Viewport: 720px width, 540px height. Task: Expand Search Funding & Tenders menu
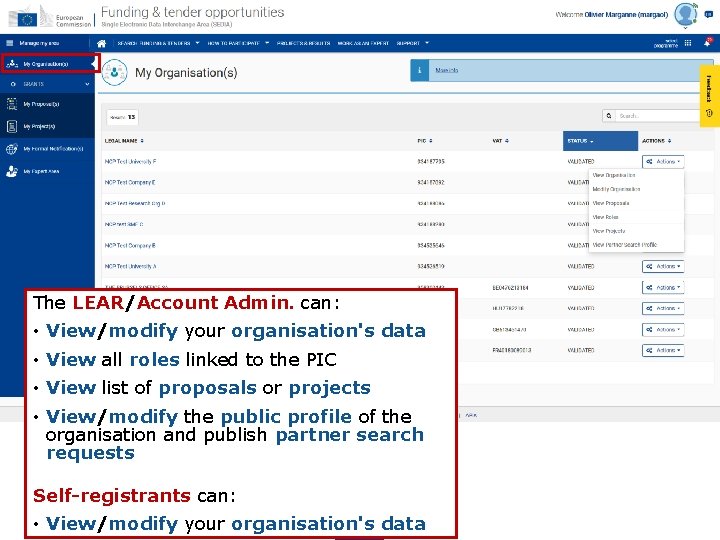(158, 43)
